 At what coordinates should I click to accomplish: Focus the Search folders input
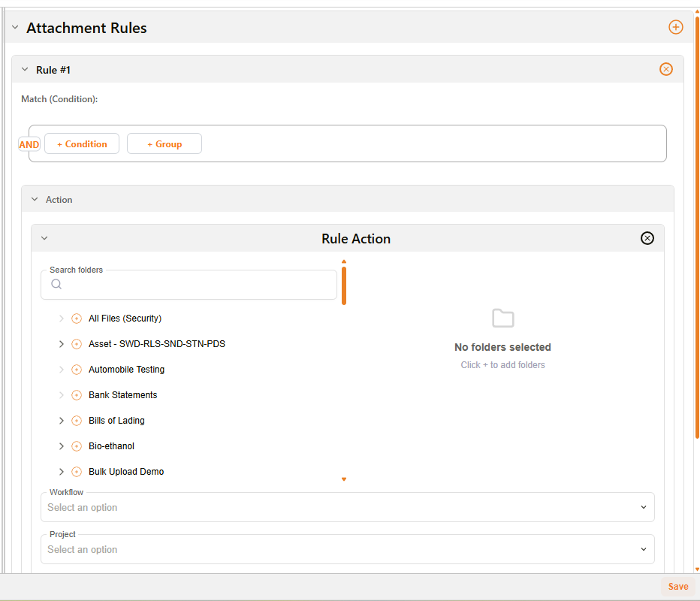coord(189,285)
